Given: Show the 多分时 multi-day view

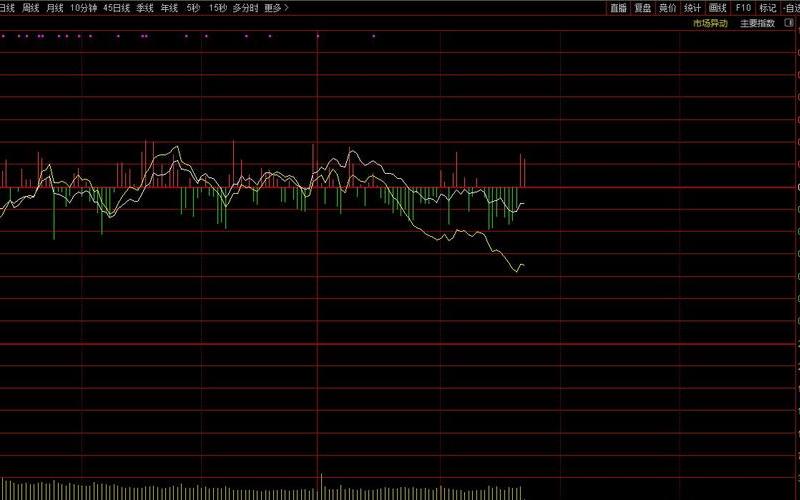Looking at the screenshot, I should coord(245,7).
